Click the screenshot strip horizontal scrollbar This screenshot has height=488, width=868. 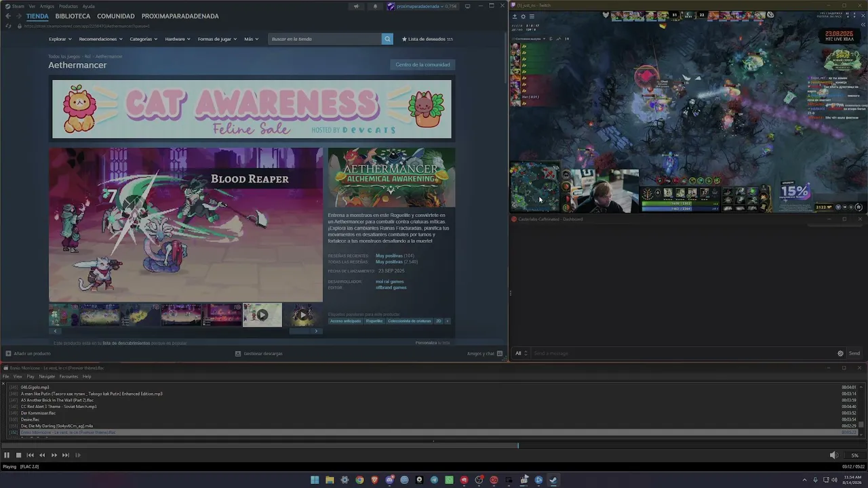pos(185,331)
